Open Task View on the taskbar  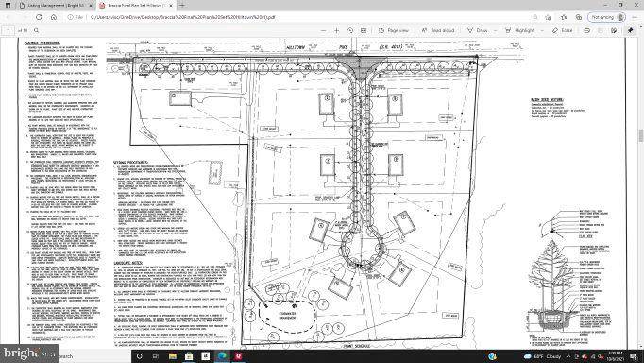156,356
